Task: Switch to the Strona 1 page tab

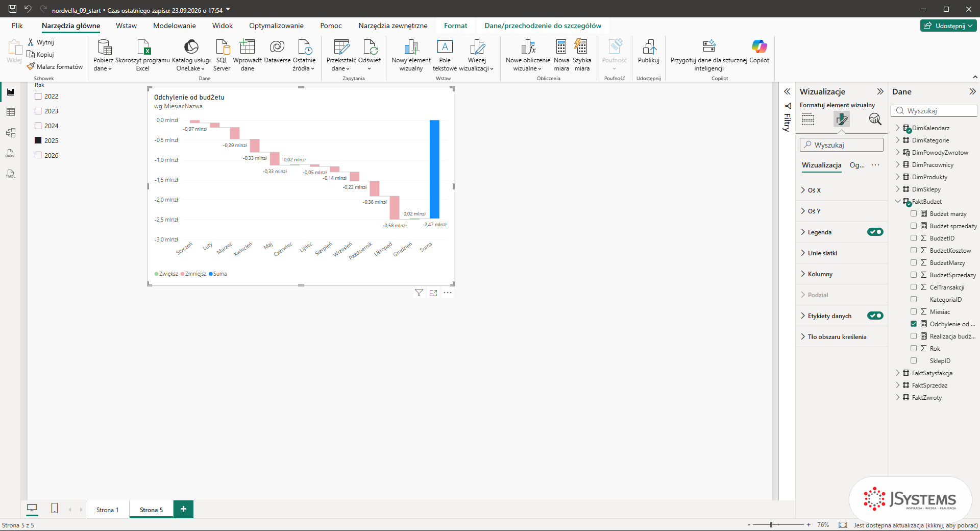Action: (x=108, y=510)
